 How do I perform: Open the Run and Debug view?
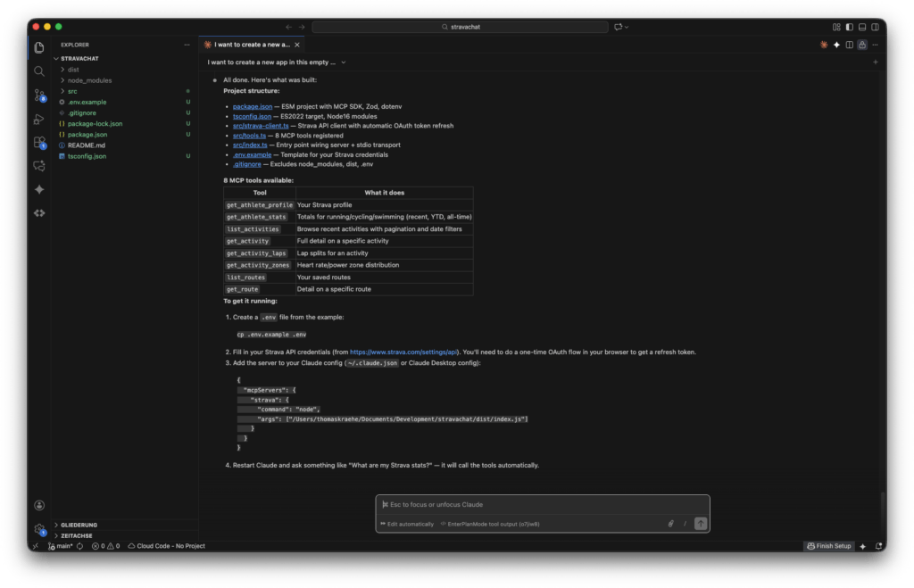39,119
